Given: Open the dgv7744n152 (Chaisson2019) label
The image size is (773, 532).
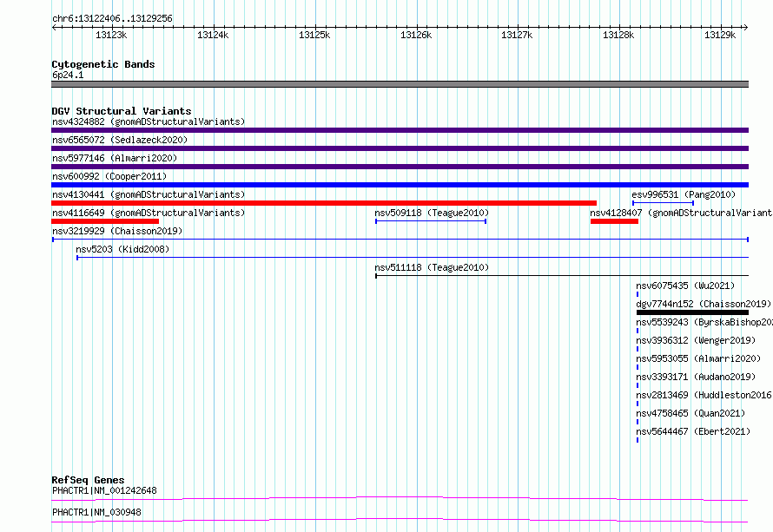Looking at the screenshot, I should tap(704, 304).
